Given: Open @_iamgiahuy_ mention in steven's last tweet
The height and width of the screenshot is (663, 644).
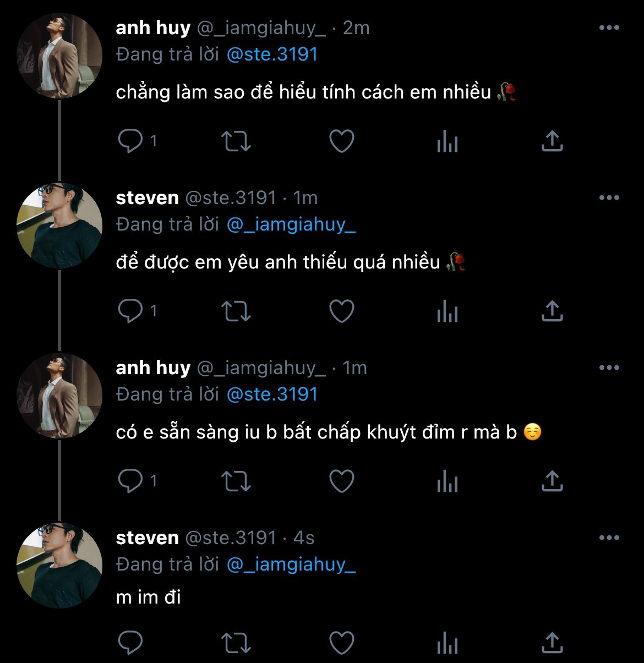Looking at the screenshot, I should pos(291,565).
